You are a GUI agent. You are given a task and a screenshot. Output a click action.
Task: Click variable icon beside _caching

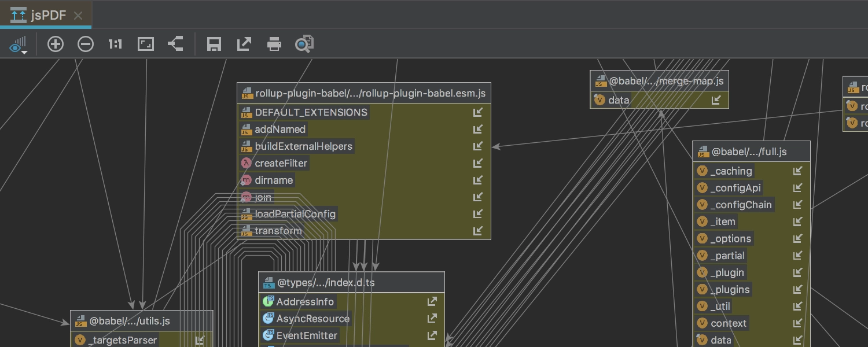[703, 171]
